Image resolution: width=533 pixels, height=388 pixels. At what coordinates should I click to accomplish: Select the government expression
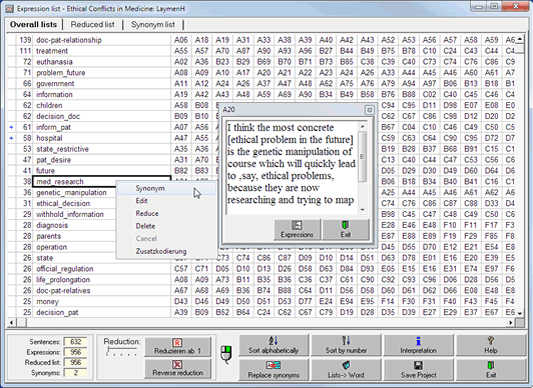click(102, 84)
